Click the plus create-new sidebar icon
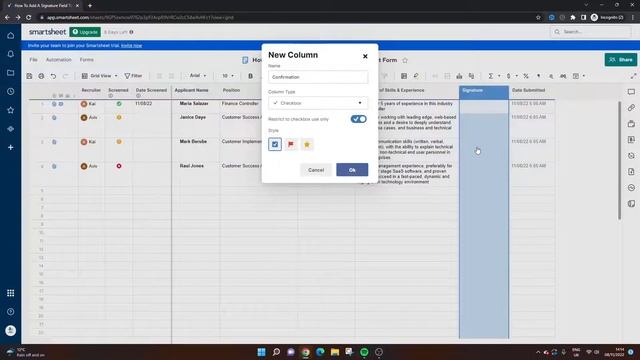Image resolution: width=640 pixels, height=360 pixels. coord(11,147)
